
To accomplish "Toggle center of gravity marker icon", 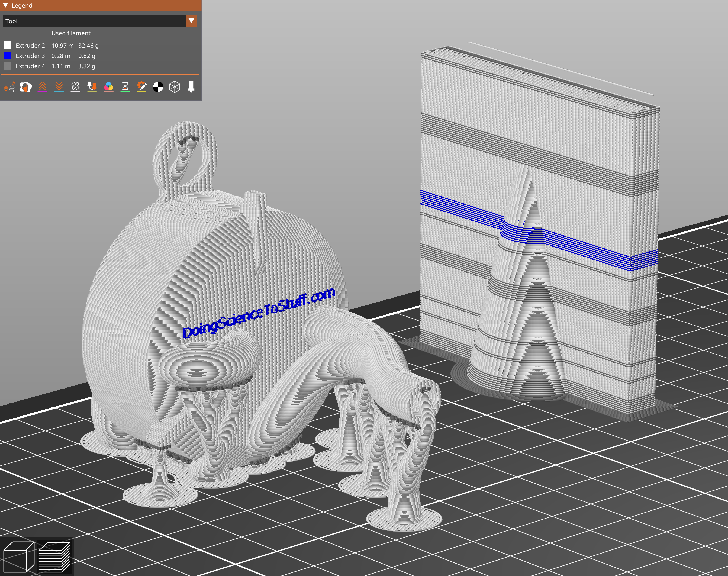I will click(158, 87).
